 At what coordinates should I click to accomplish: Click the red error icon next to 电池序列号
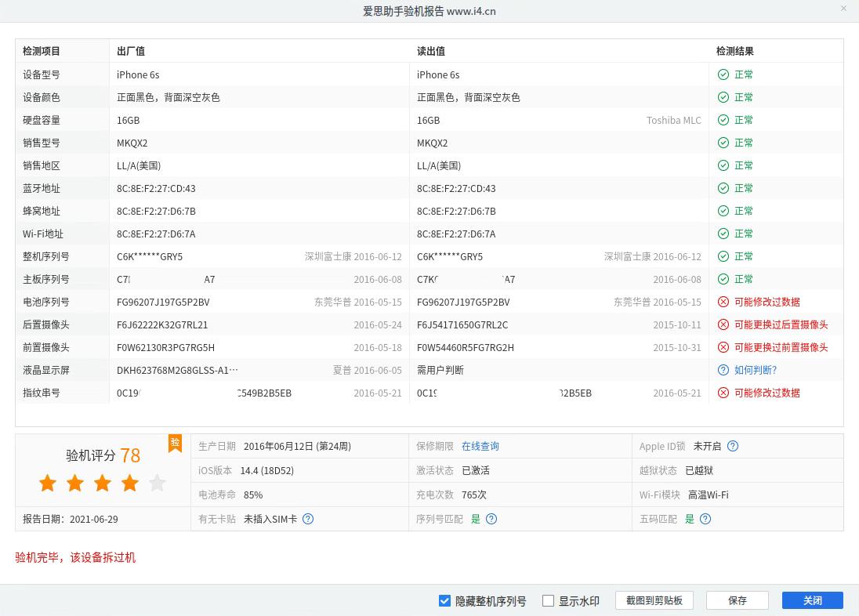pos(723,302)
